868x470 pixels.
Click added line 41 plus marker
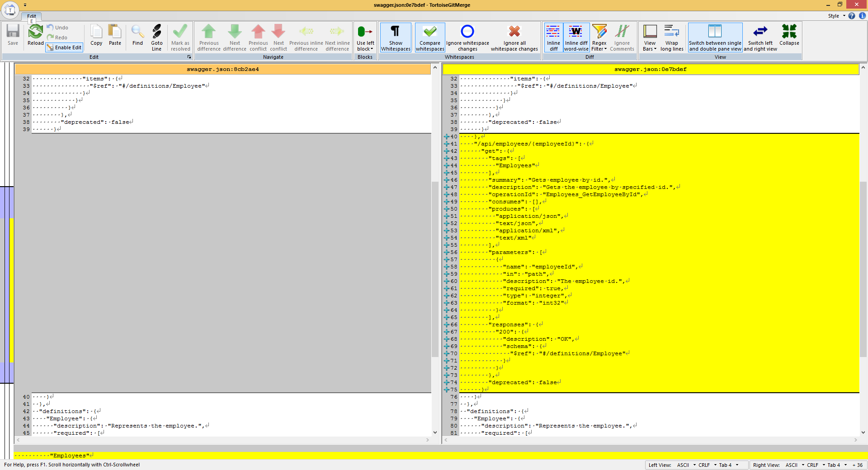(446, 144)
